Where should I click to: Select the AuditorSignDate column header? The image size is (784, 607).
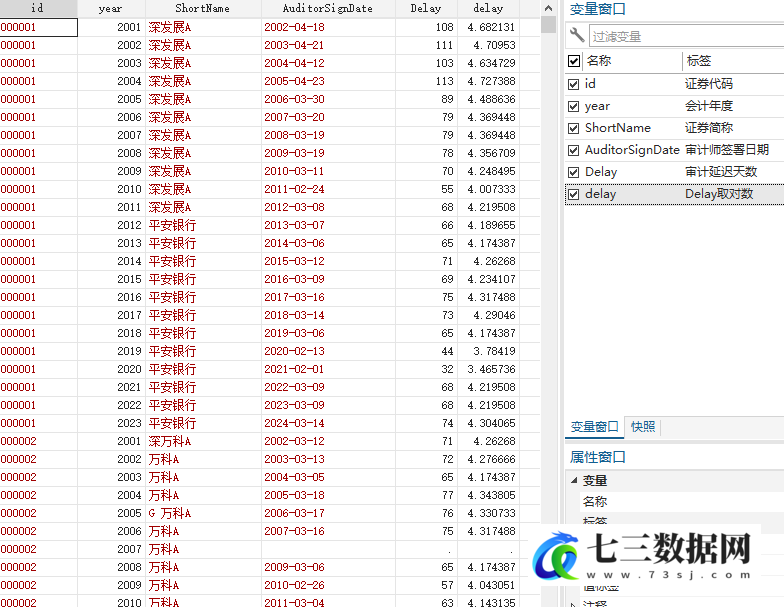[328, 8]
